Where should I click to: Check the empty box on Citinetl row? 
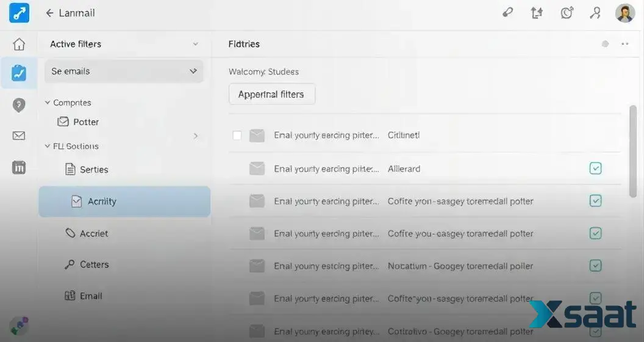click(237, 136)
